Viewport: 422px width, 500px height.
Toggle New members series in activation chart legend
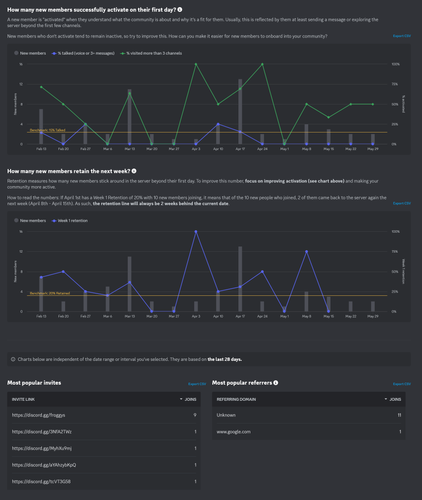(30, 53)
